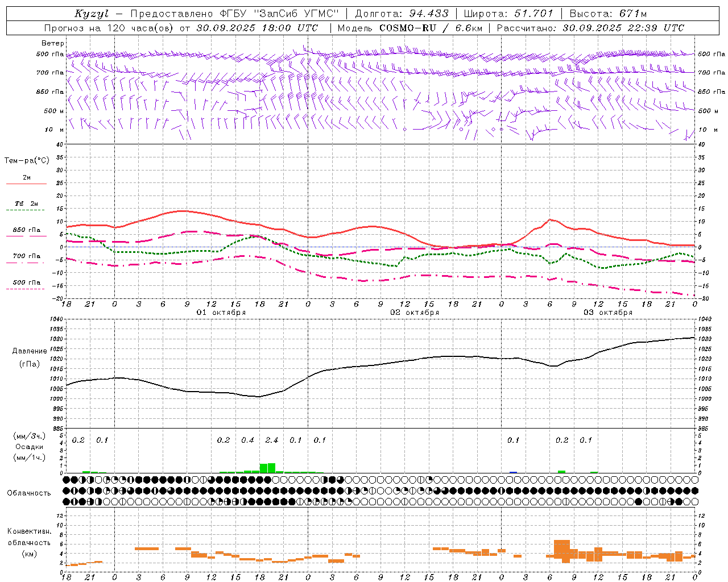Screen dimensions: 728x582
Task: Click 'облачность' beneath the Конвективн. label
Action: (30, 543)
